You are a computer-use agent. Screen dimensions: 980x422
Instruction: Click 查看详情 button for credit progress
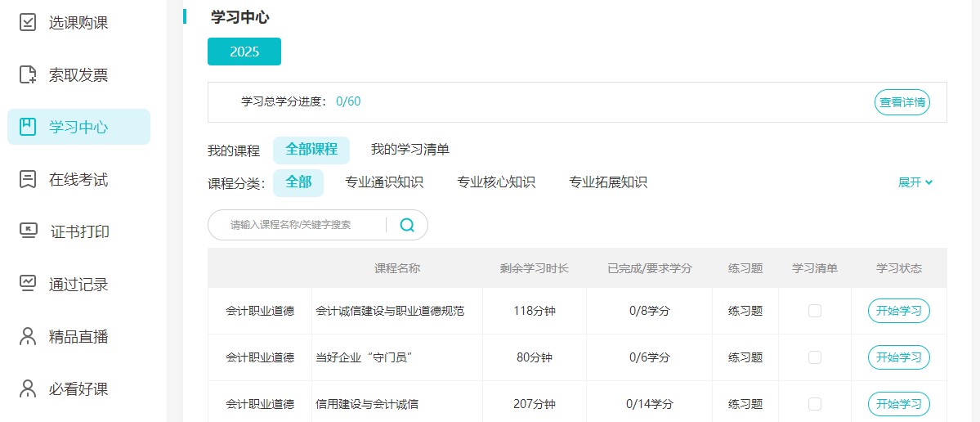(902, 102)
